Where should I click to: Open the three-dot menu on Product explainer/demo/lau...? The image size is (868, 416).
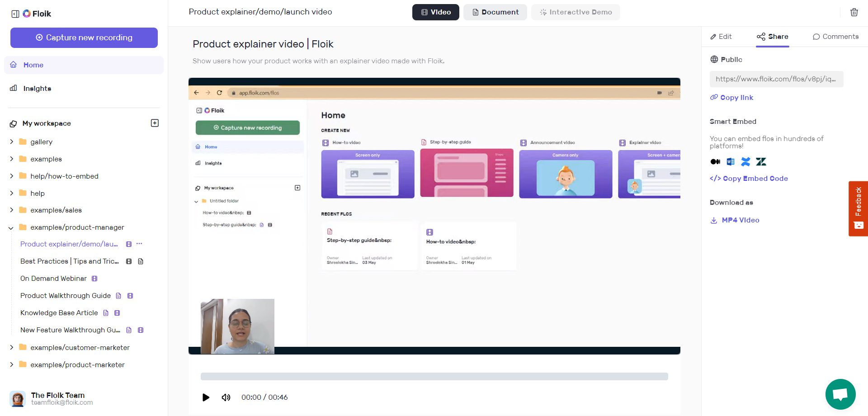coord(139,244)
